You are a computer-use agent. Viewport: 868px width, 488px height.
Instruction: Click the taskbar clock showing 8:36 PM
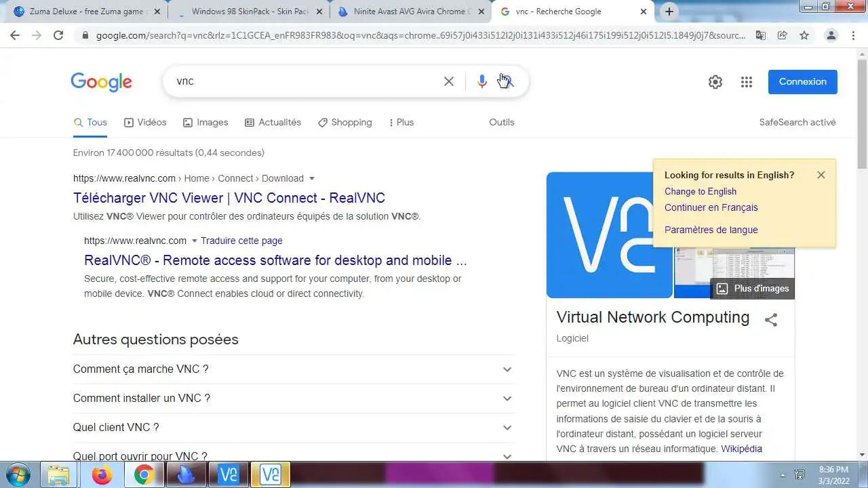coord(833,474)
